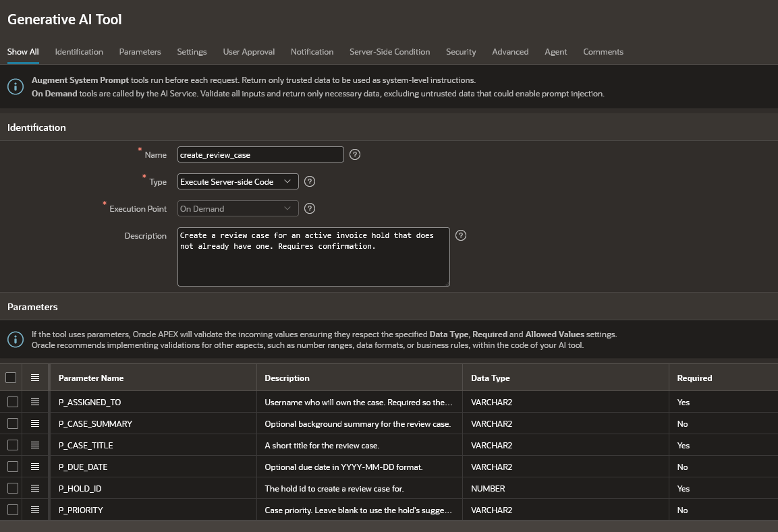Select the P_DUE_DATE parameter name cell

(x=152, y=467)
